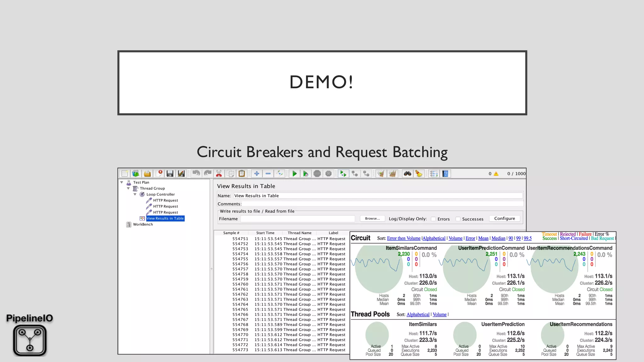Sort table by Sample # column header
The width and height of the screenshot is (644, 362).
231,233
